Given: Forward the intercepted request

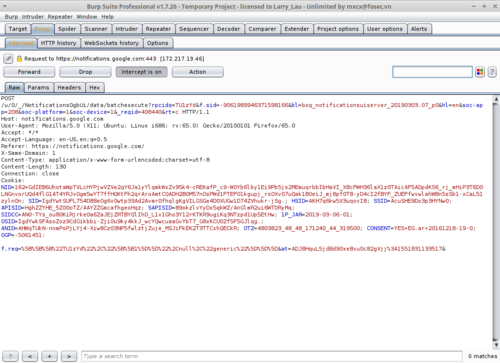Looking at the screenshot, I should tap(29, 72).
